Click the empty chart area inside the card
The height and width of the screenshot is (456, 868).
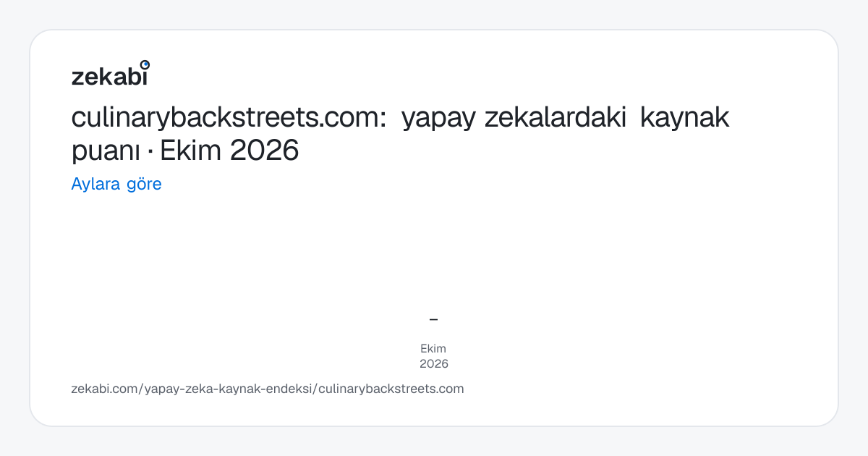(x=434, y=253)
